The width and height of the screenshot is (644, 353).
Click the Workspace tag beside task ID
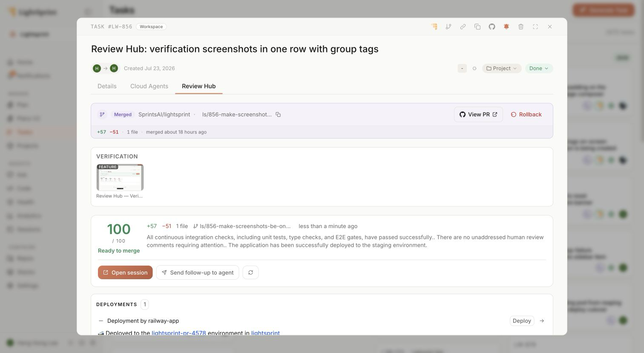151,26
